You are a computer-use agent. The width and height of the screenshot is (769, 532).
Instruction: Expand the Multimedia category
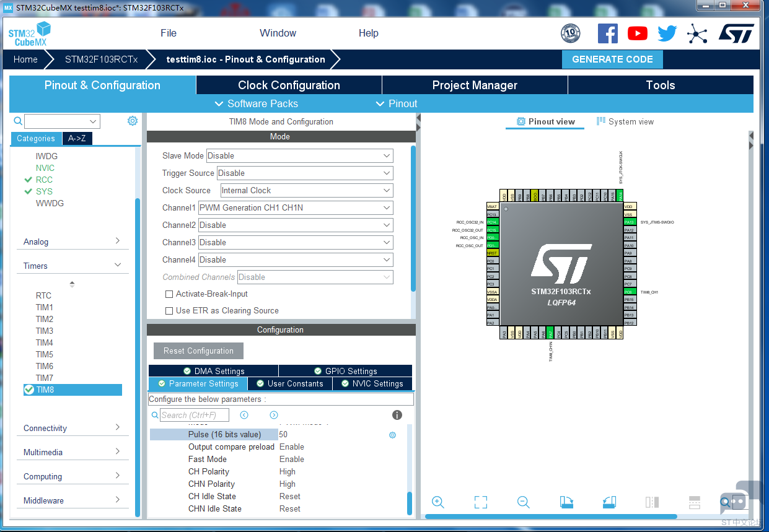(73, 452)
